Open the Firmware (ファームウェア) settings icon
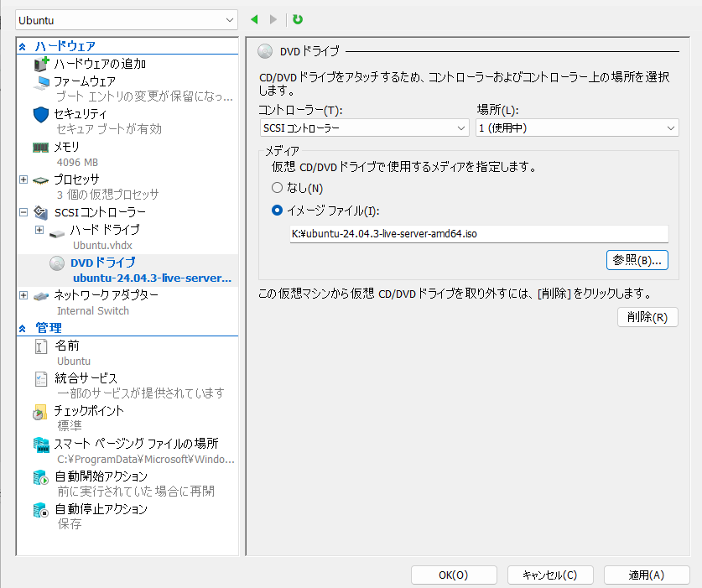702x588 pixels. 42,82
